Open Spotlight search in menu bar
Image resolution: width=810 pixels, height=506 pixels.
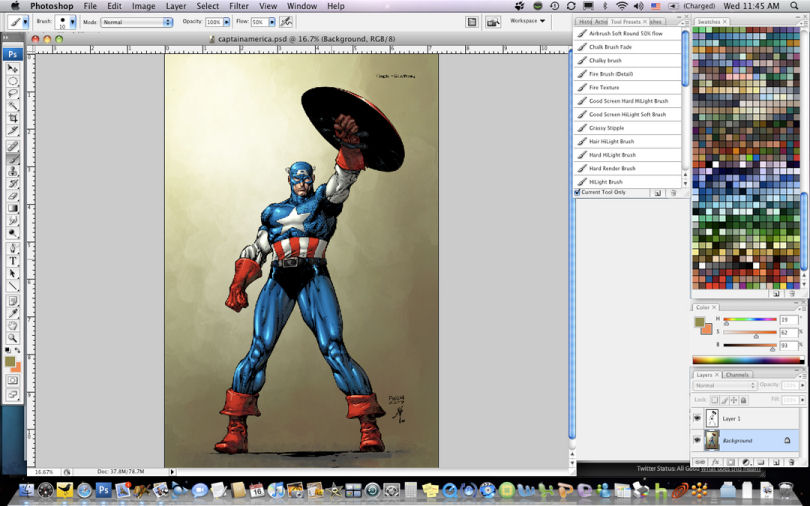point(794,6)
